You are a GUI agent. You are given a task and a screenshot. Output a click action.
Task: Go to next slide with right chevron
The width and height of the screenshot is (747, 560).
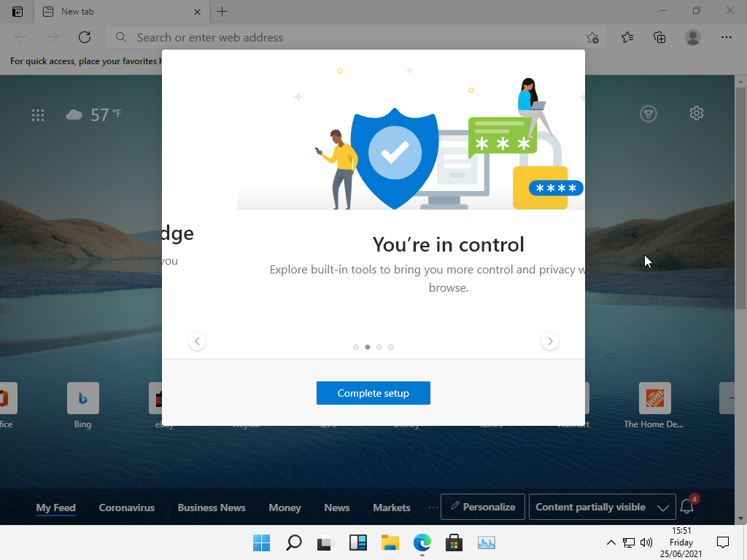(x=550, y=341)
